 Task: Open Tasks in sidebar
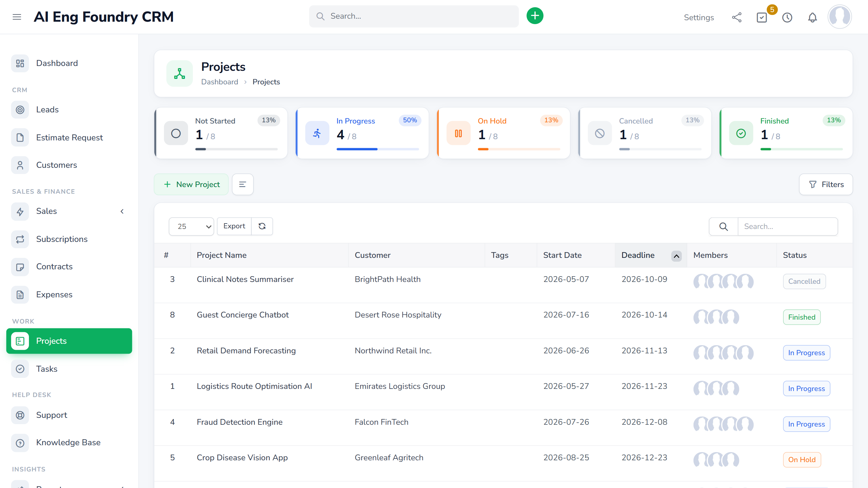[69, 369]
